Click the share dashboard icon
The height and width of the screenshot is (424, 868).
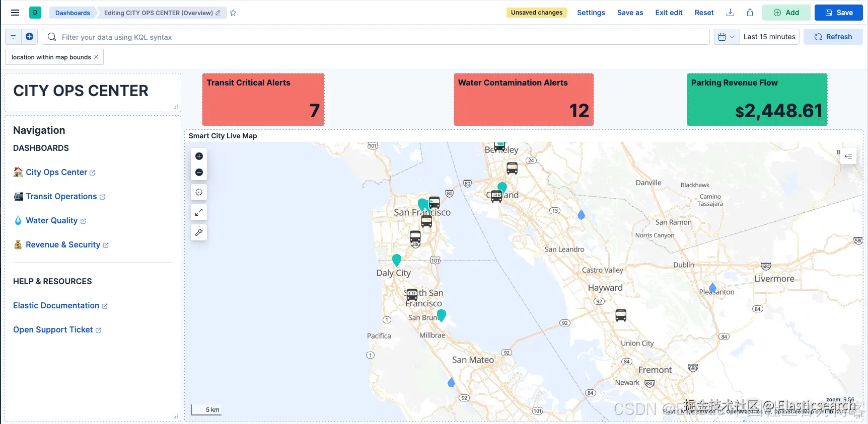tap(750, 13)
